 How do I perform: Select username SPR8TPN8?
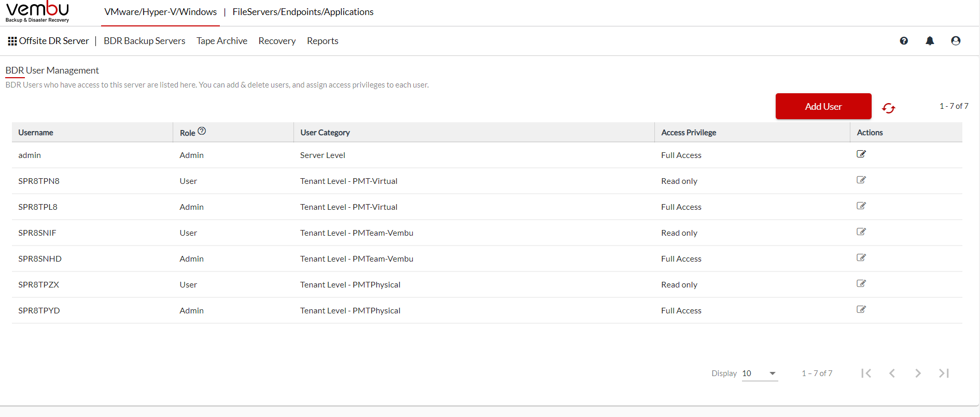click(39, 181)
